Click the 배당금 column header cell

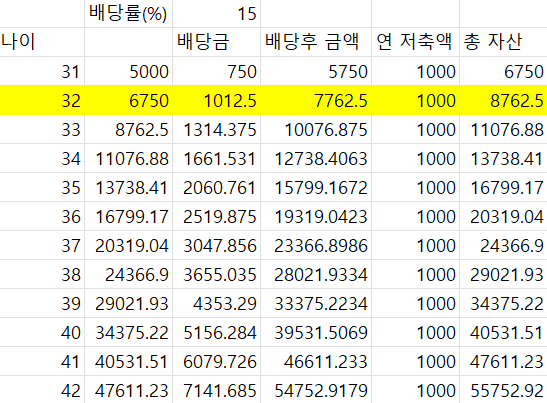point(216,42)
